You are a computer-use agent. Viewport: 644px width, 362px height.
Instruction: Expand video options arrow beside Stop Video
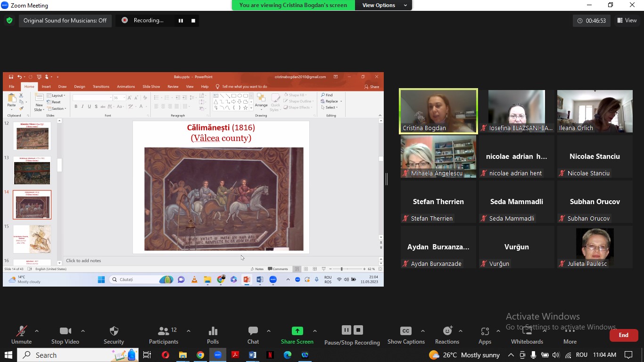[83, 331]
